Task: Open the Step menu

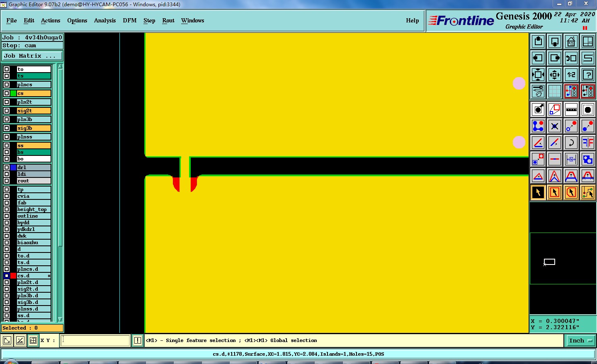Action: tap(149, 20)
